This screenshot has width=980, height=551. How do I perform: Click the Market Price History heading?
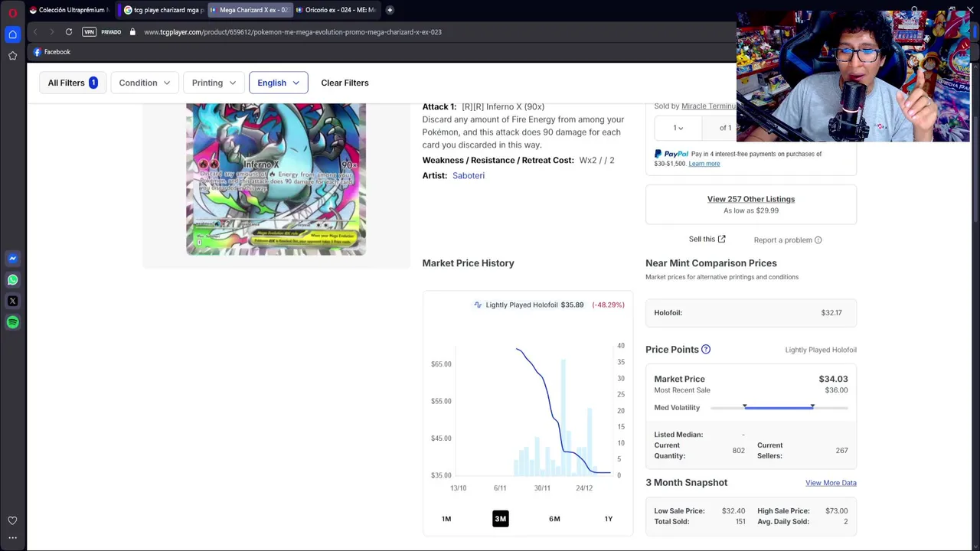[468, 263]
